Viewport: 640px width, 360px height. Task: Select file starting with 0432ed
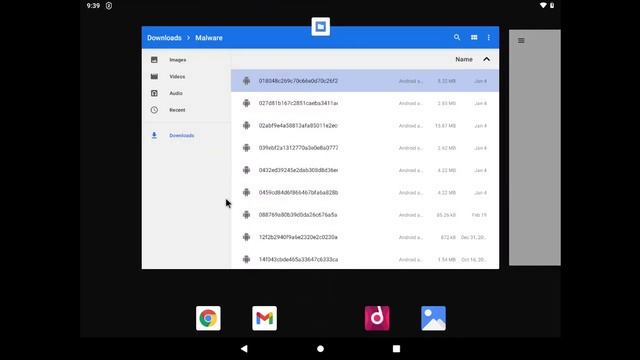point(365,170)
